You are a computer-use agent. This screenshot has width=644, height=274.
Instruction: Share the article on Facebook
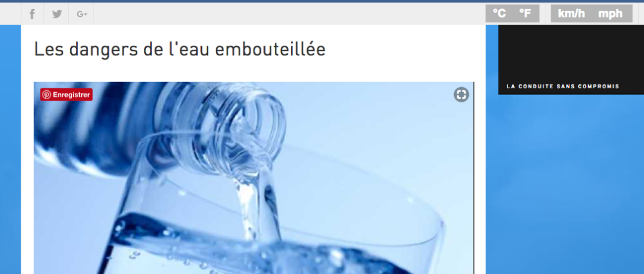click(x=32, y=14)
